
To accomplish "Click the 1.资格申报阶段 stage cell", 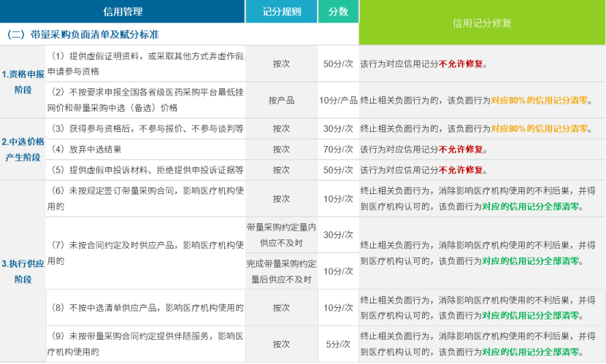I will click(x=23, y=82).
